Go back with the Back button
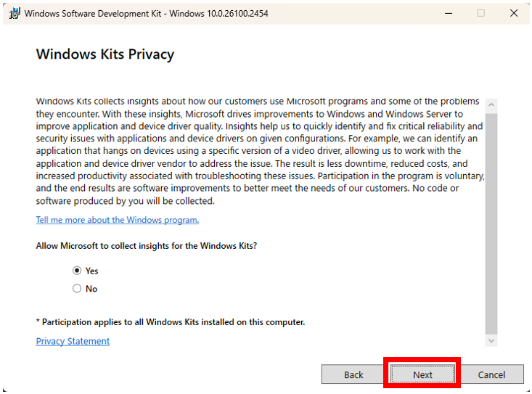Image resolution: width=532 pixels, height=394 pixels. click(353, 374)
